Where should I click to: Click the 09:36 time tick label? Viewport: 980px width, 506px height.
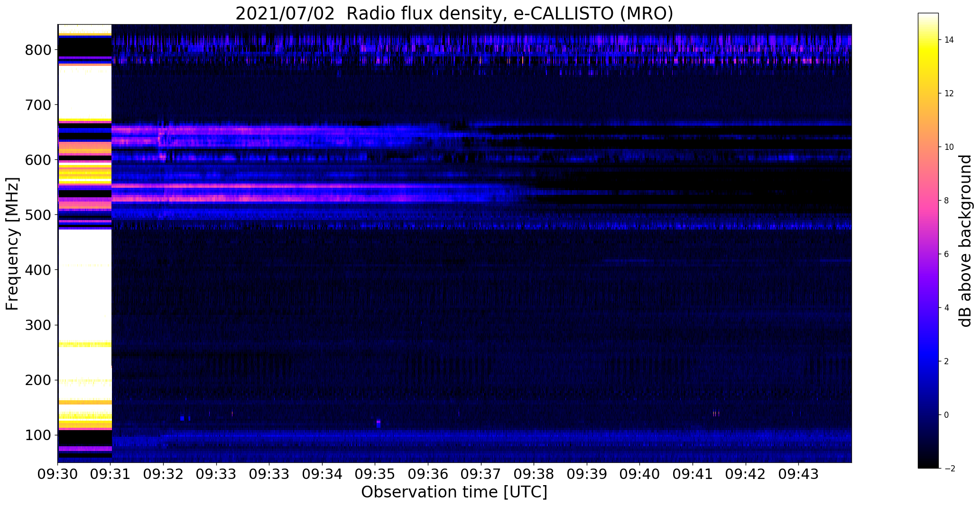pos(428,475)
